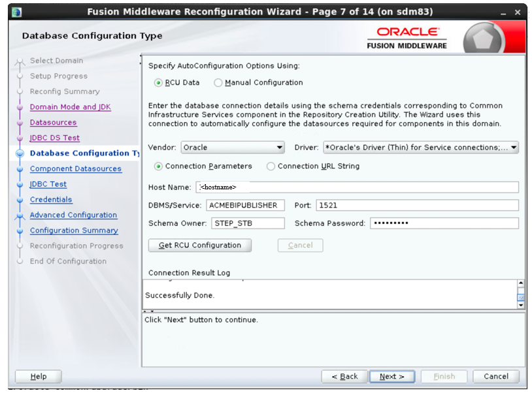Open the Credentials step link
The height and width of the screenshot is (395, 532).
coord(51,199)
